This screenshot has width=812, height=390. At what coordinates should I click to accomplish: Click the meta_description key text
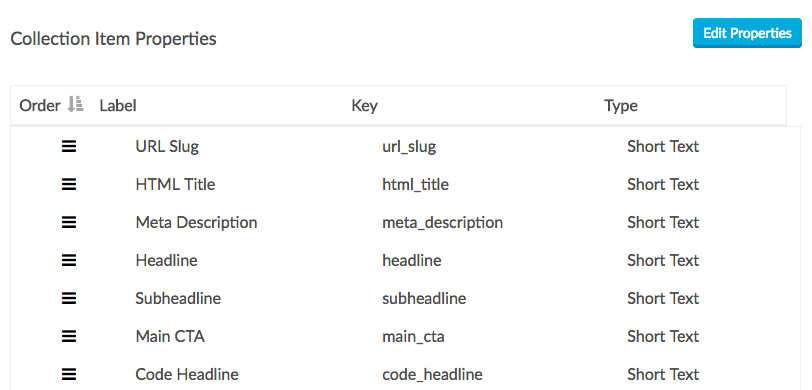coord(442,223)
